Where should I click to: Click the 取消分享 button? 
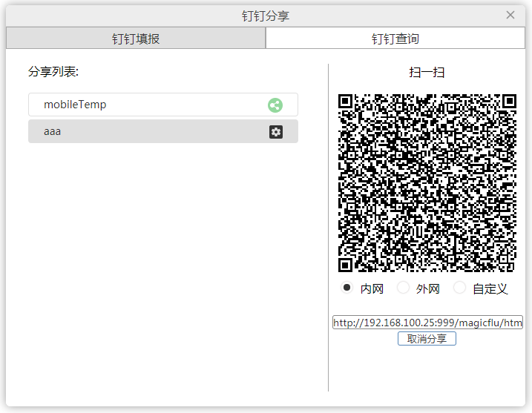[427, 338]
